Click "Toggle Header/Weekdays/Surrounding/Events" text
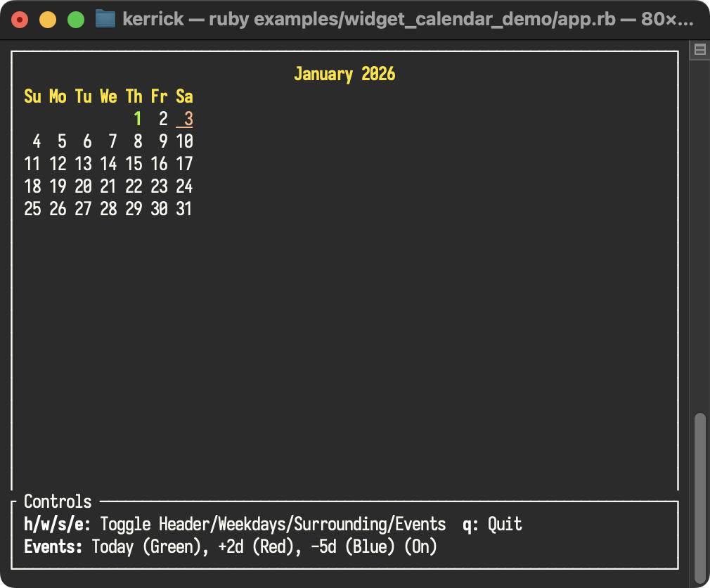Image resolution: width=710 pixels, height=588 pixels. click(273, 524)
